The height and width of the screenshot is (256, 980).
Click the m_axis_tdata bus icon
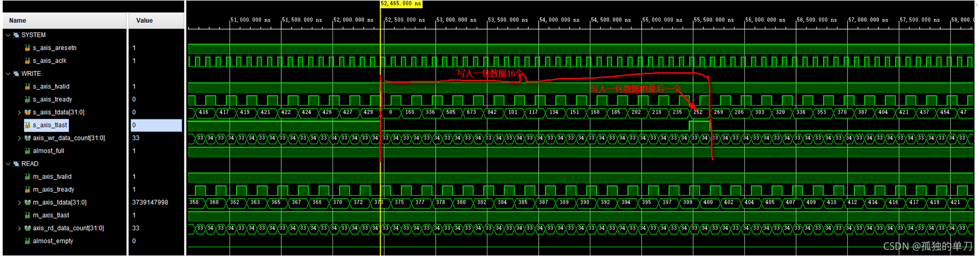tap(27, 202)
